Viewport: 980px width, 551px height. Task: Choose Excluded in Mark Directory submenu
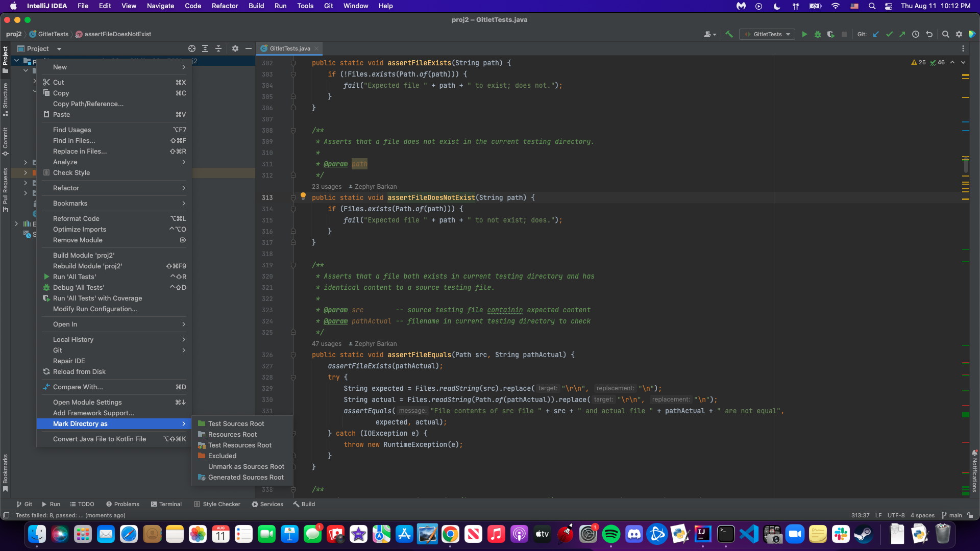coord(222,456)
